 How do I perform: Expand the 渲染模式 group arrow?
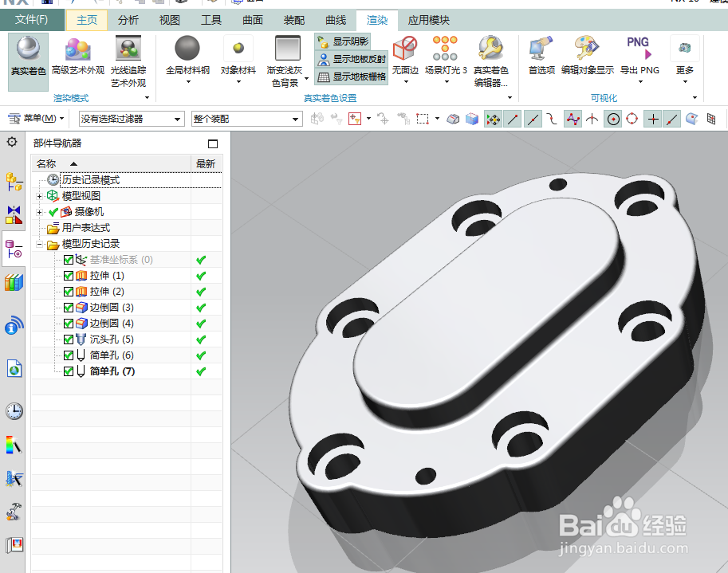tap(148, 98)
